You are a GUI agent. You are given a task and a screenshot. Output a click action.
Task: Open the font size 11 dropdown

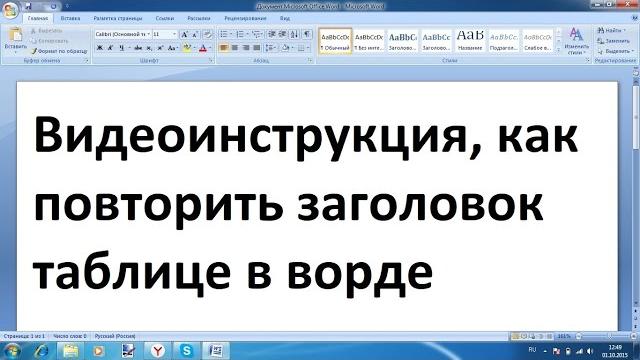tap(175, 34)
